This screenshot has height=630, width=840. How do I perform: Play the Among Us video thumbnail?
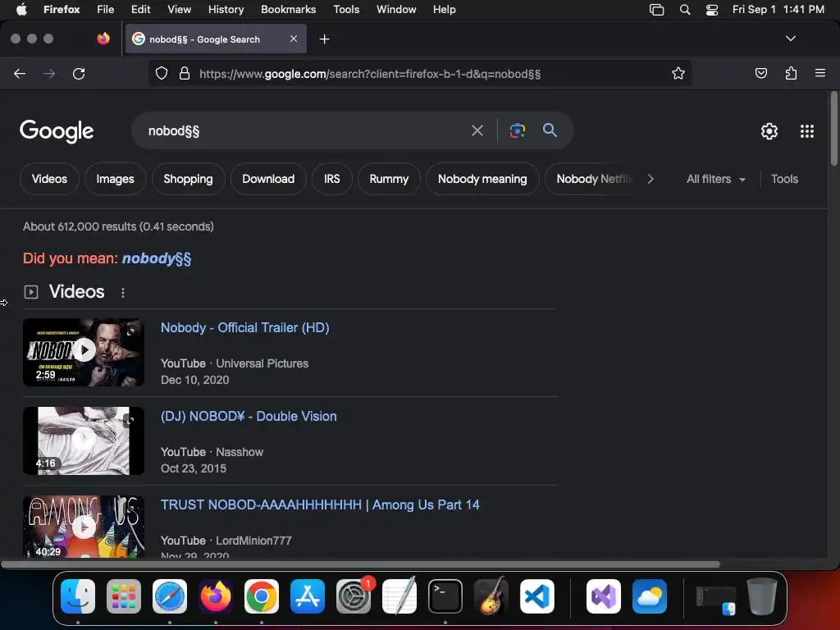click(x=84, y=527)
